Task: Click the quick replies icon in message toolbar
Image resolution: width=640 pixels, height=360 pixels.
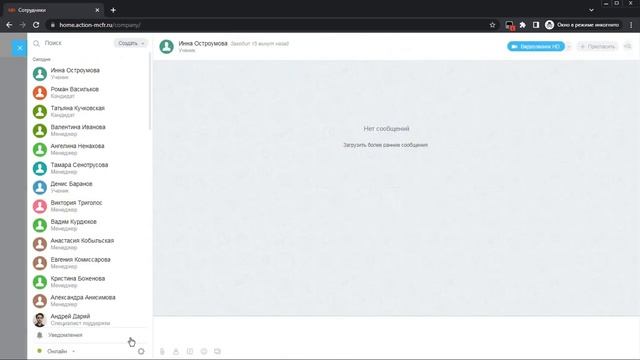Action: click(x=218, y=351)
